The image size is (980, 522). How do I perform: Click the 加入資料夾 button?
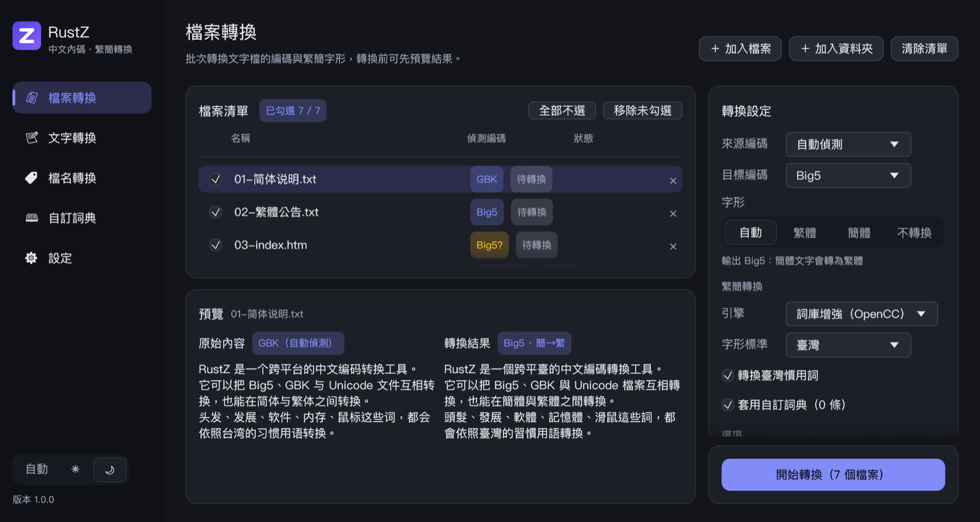click(x=836, y=49)
